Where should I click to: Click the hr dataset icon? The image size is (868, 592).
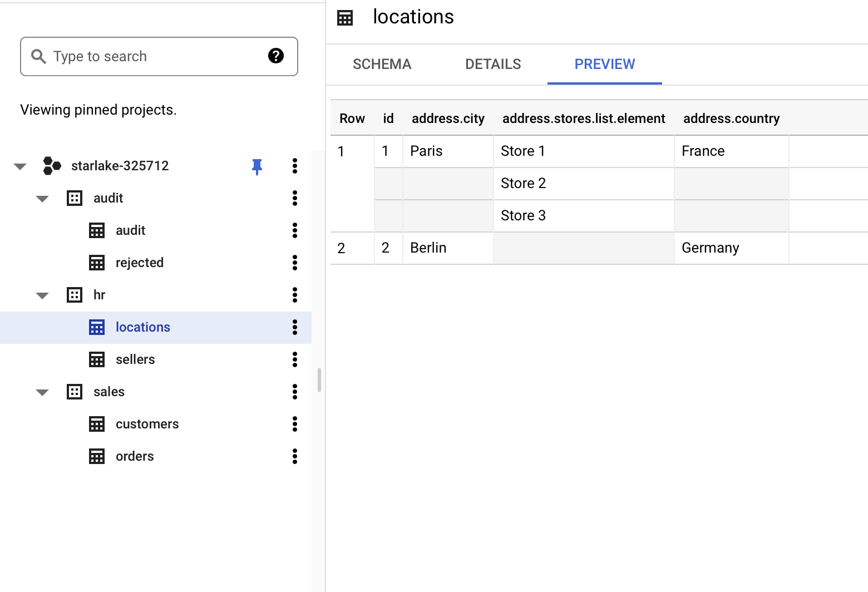tap(75, 295)
